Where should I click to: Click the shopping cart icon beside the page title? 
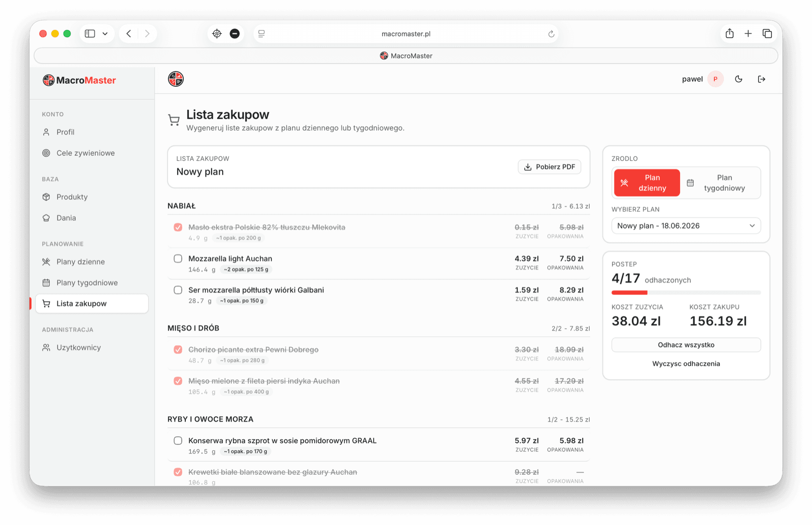point(174,120)
